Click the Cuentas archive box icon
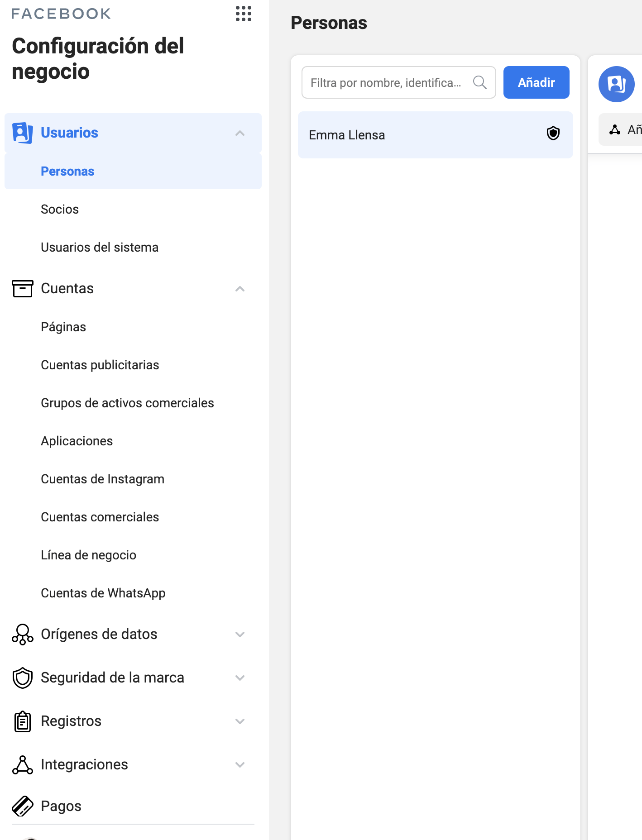 (x=23, y=288)
